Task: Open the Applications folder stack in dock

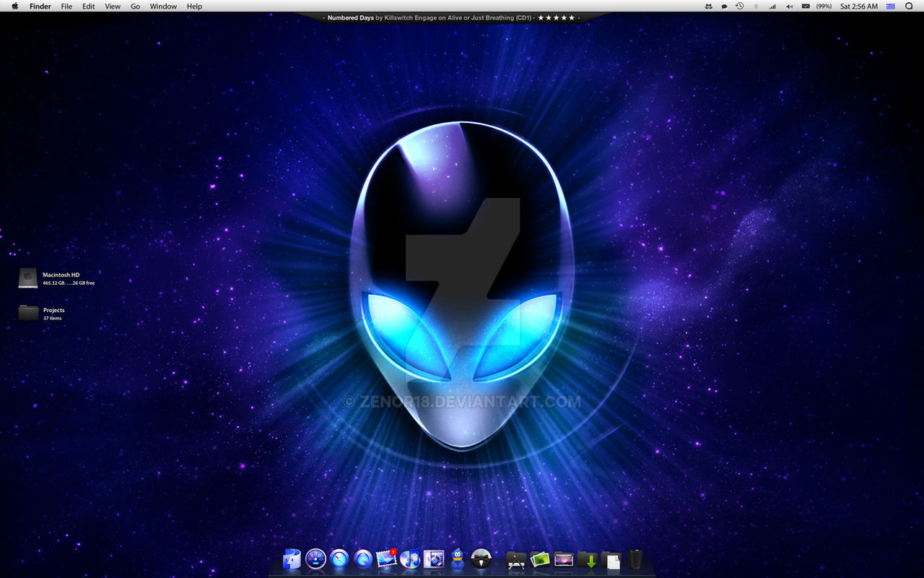Action: pyautogui.click(x=516, y=559)
